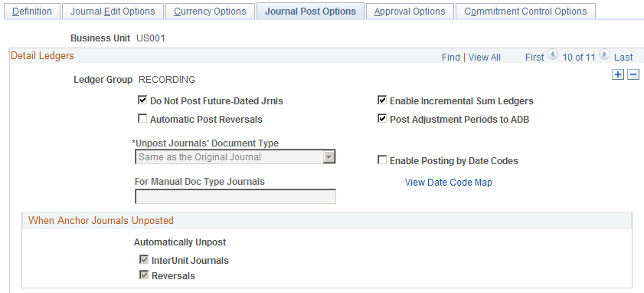Image resolution: width=644 pixels, height=293 pixels.
Task: Open the Currency Options tab
Action: click(x=210, y=11)
